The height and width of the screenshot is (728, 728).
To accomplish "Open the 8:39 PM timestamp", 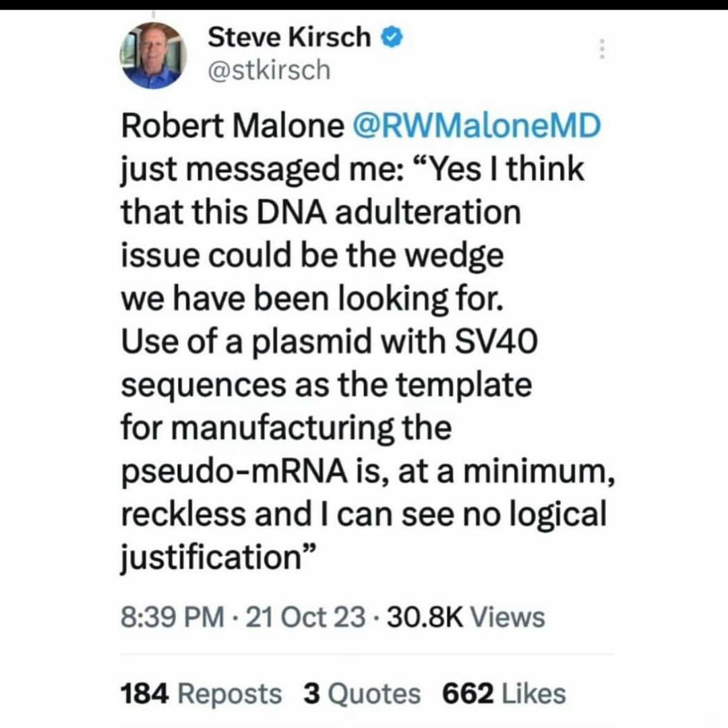I will pyautogui.click(x=173, y=617).
